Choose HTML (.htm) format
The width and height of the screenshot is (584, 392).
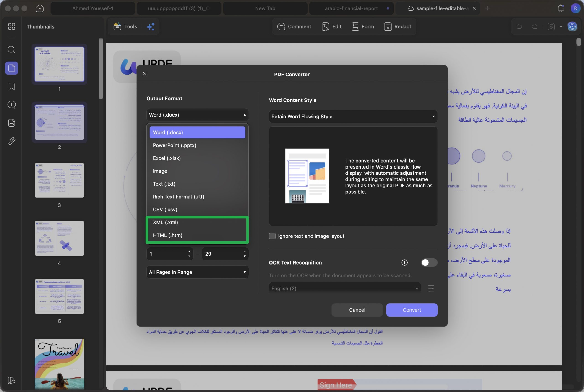coord(197,235)
